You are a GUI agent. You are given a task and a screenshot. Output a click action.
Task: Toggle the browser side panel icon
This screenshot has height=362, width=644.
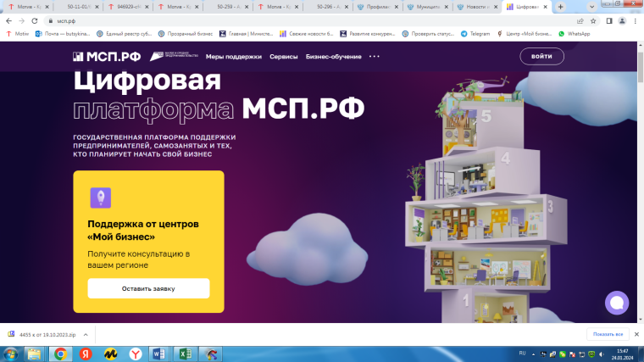tap(609, 21)
